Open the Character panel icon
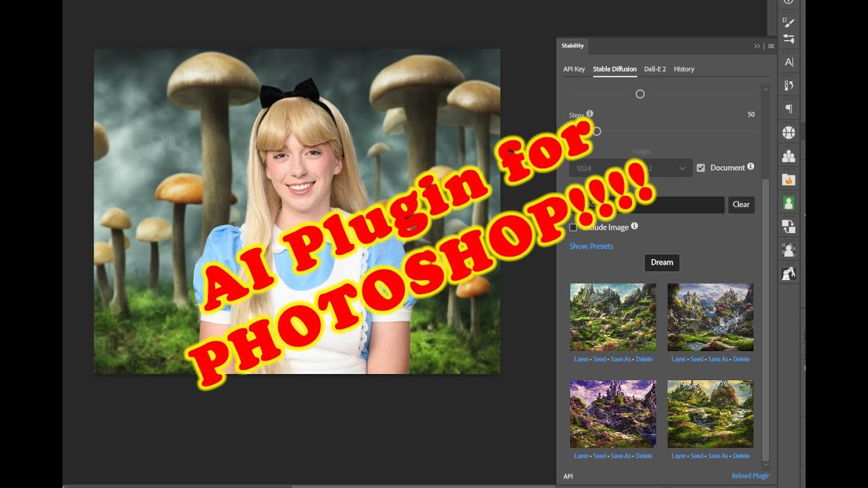 click(x=789, y=62)
